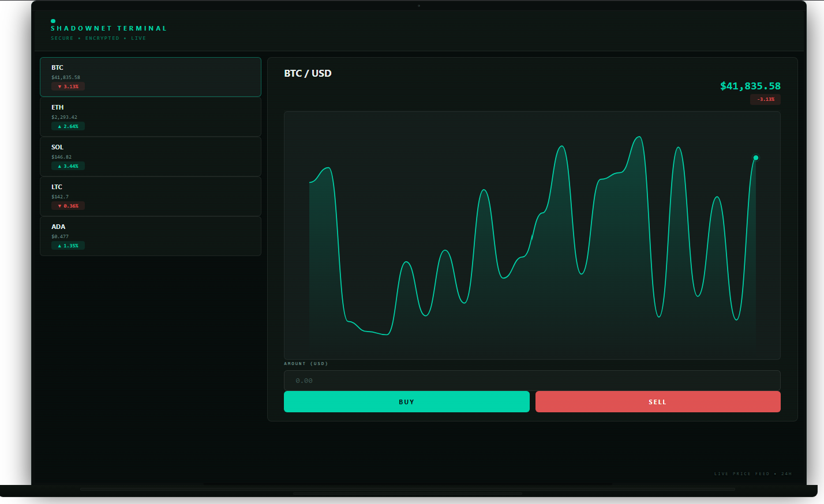Click the green live status dot in header
824x504 pixels.
tap(53, 21)
